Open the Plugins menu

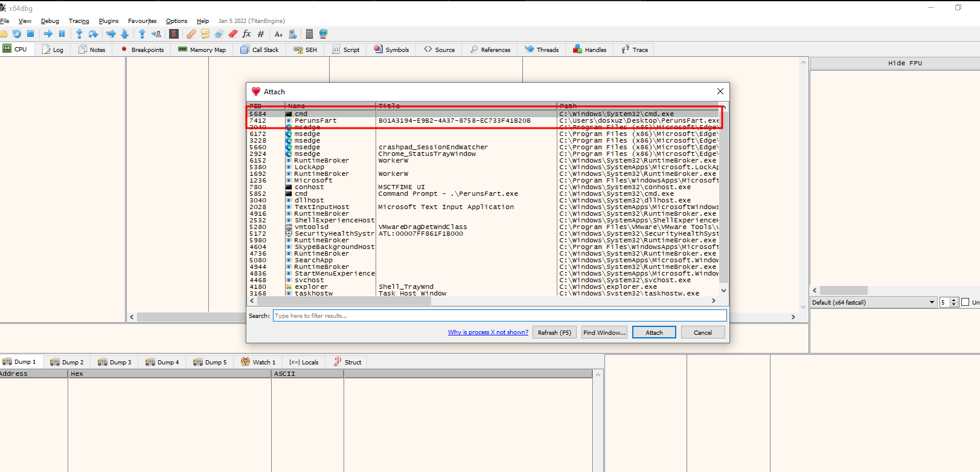click(109, 21)
